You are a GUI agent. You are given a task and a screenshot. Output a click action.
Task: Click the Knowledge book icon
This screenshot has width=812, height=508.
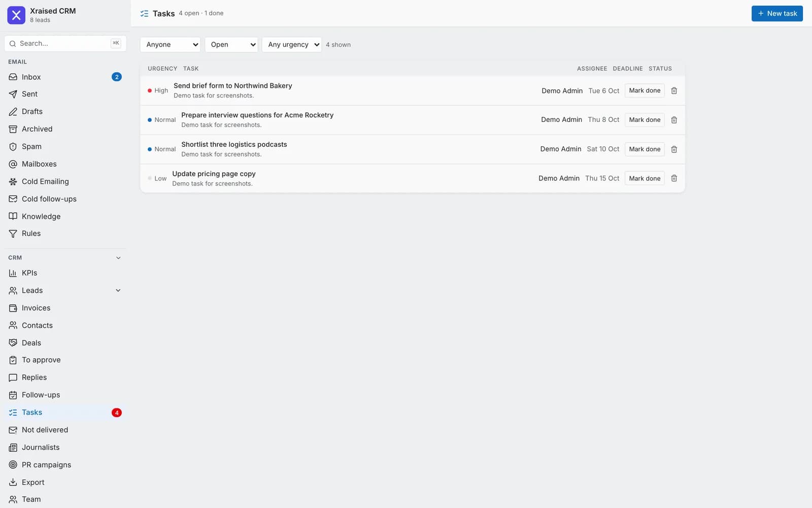pyautogui.click(x=13, y=216)
